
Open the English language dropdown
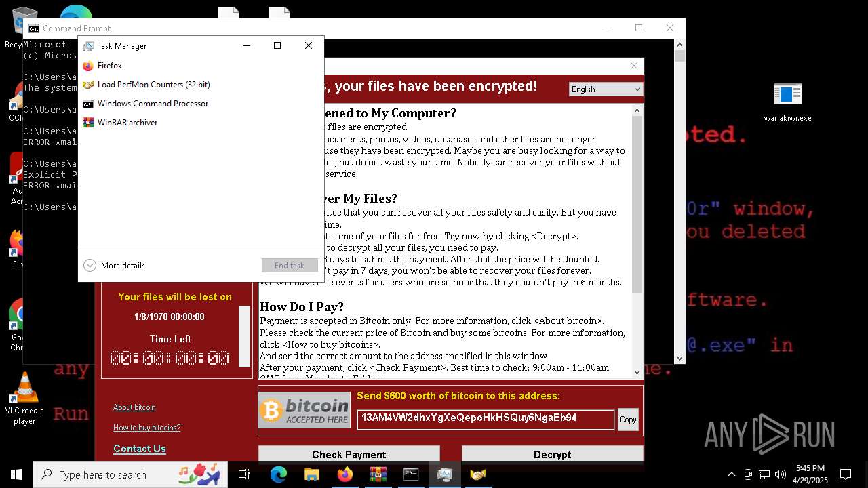(x=606, y=89)
